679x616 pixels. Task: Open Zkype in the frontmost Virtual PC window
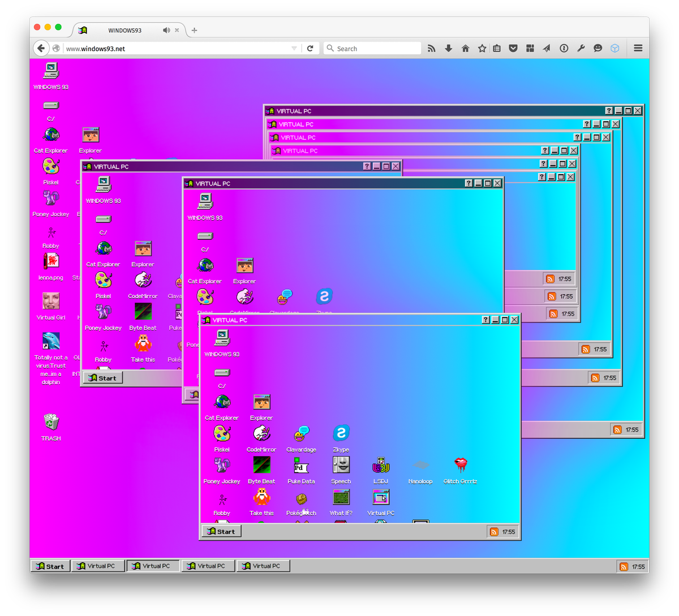(x=341, y=433)
